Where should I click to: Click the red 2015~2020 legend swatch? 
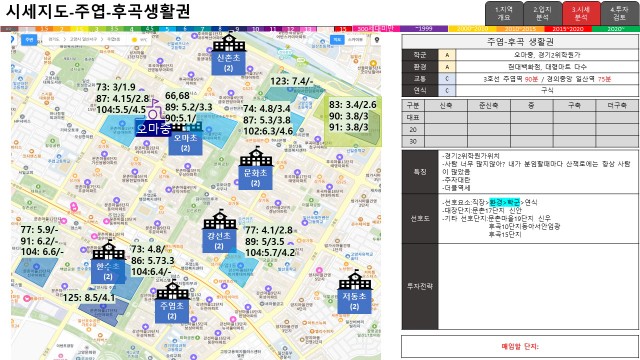[x=568, y=29]
